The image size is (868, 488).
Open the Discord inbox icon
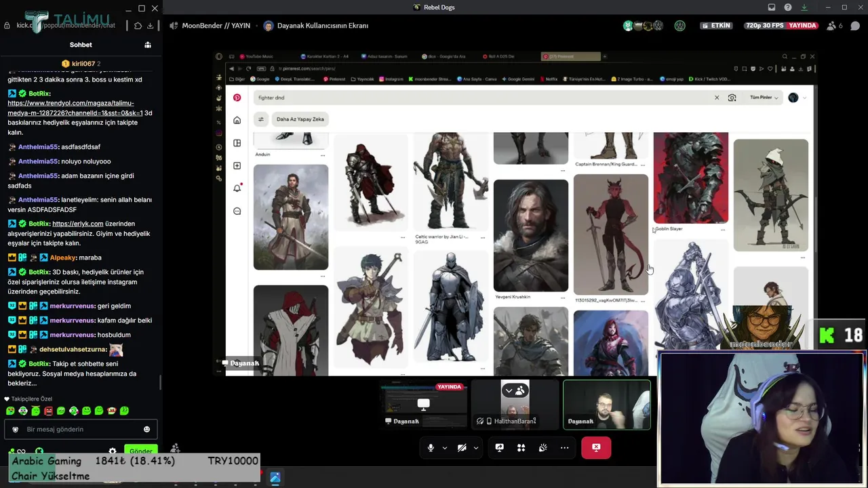pyautogui.click(x=772, y=7)
